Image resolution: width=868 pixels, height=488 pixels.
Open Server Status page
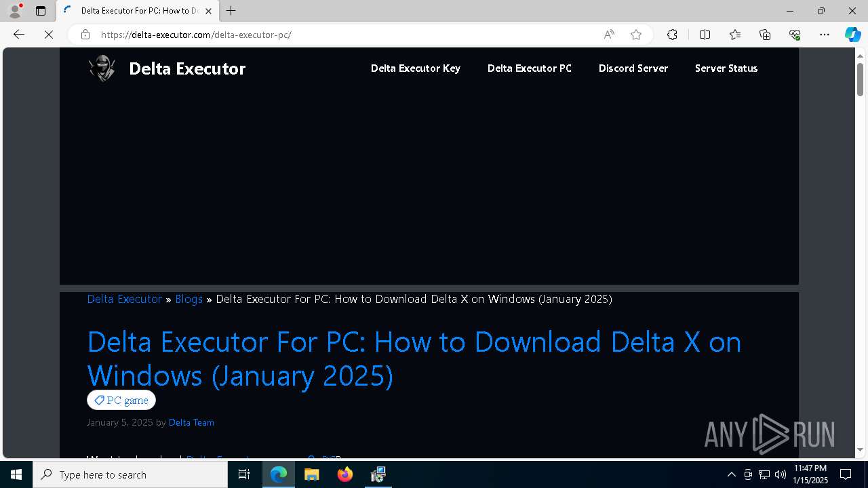click(726, 68)
